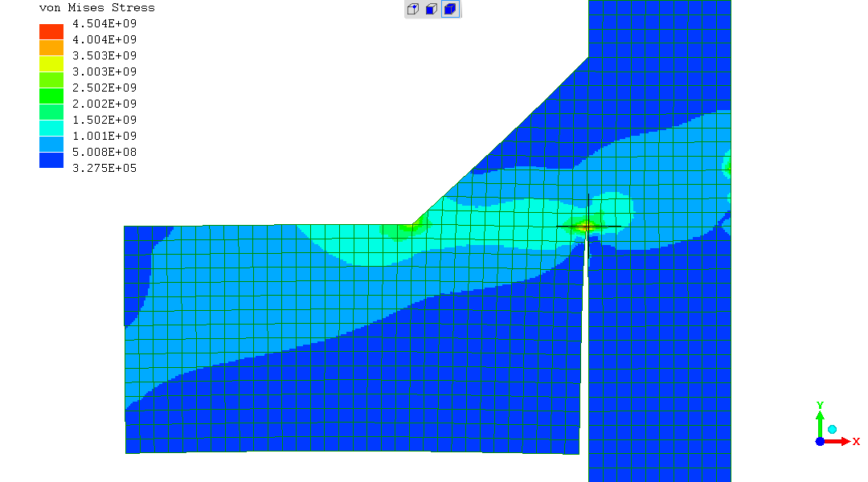Click the red peak stress point at crack tip
Screen dimensions: 868x482
(588, 227)
